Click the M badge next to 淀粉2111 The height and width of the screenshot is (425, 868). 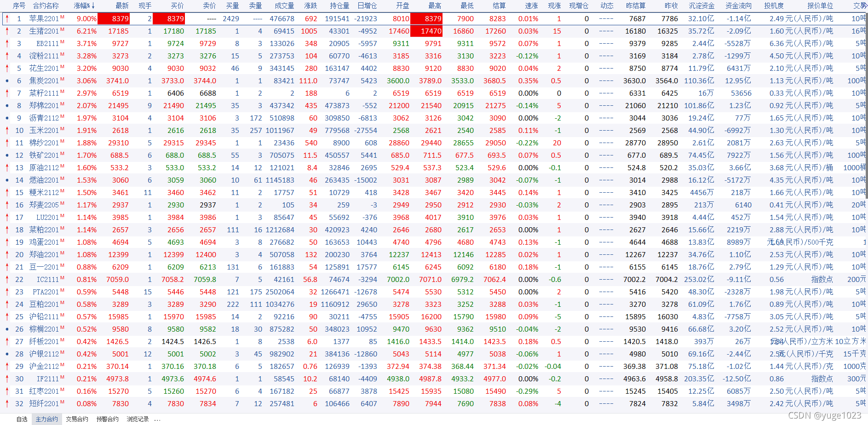[x=62, y=54]
